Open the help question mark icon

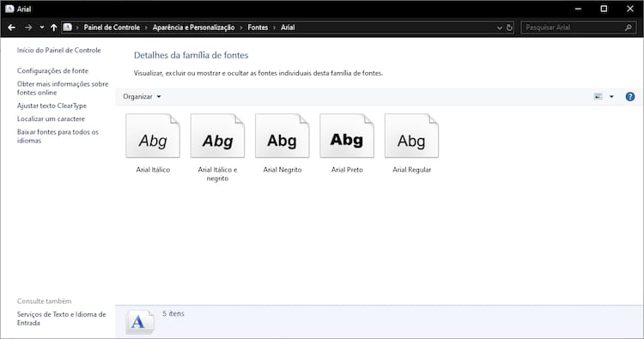[x=630, y=96]
